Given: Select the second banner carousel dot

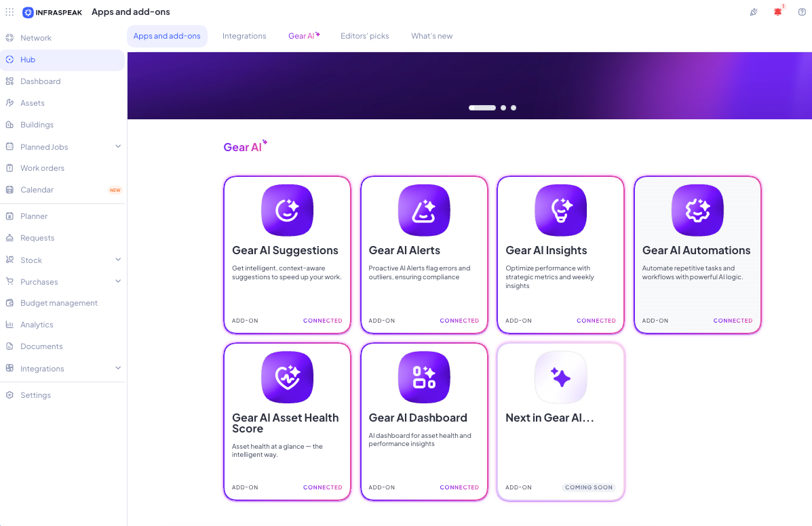Looking at the screenshot, I should (503, 108).
